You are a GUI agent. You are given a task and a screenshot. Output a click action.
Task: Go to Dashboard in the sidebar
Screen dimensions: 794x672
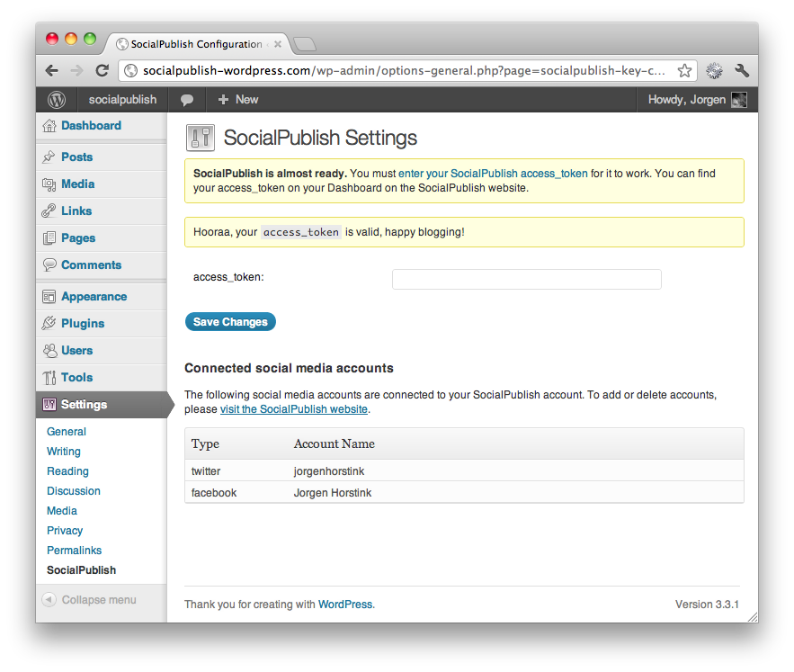point(91,126)
